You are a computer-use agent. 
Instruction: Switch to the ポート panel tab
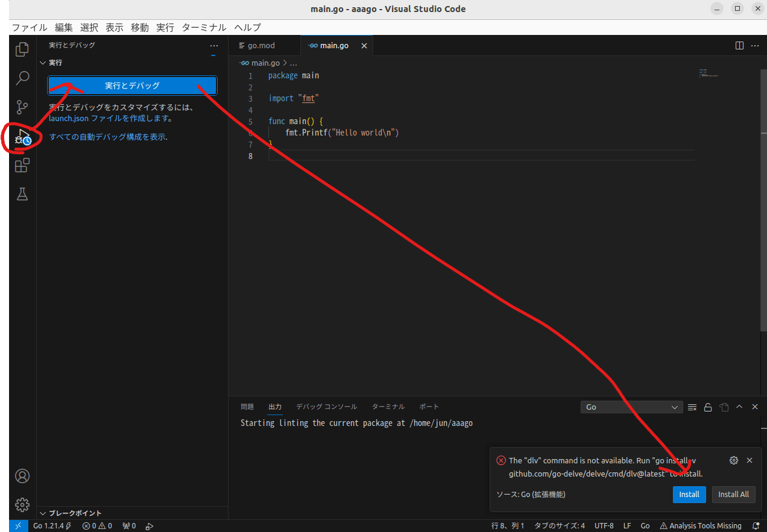429,407
